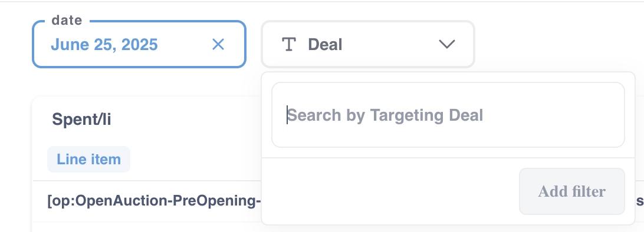
Task: Select the Line item chip
Action: [88, 159]
